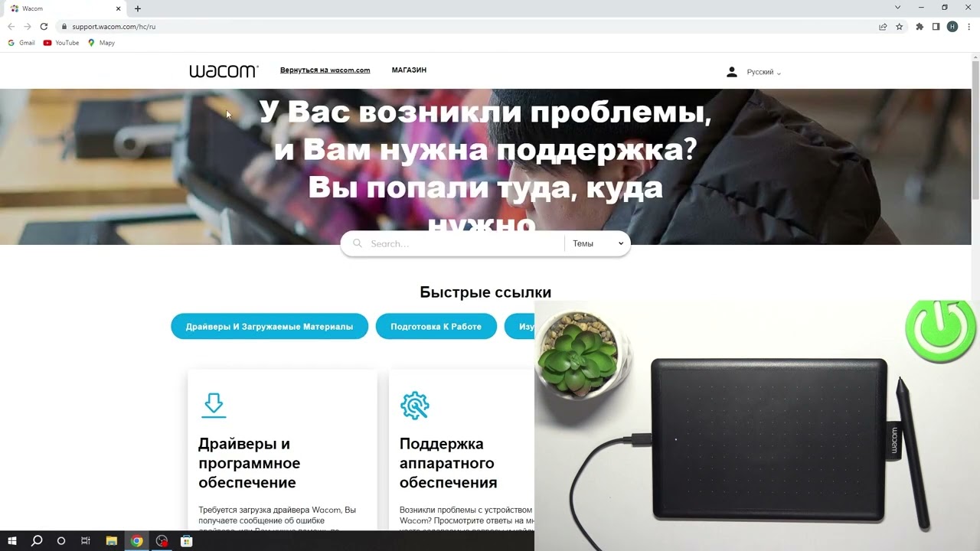The image size is (980, 551).
Task: Open the user account profile icon
Action: click(x=732, y=72)
